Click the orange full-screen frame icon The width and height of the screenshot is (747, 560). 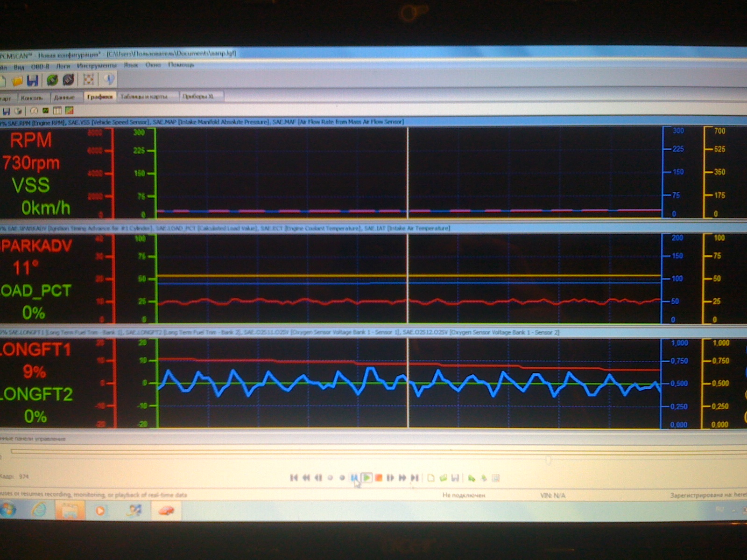pyautogui.click(x=88, y=80)
